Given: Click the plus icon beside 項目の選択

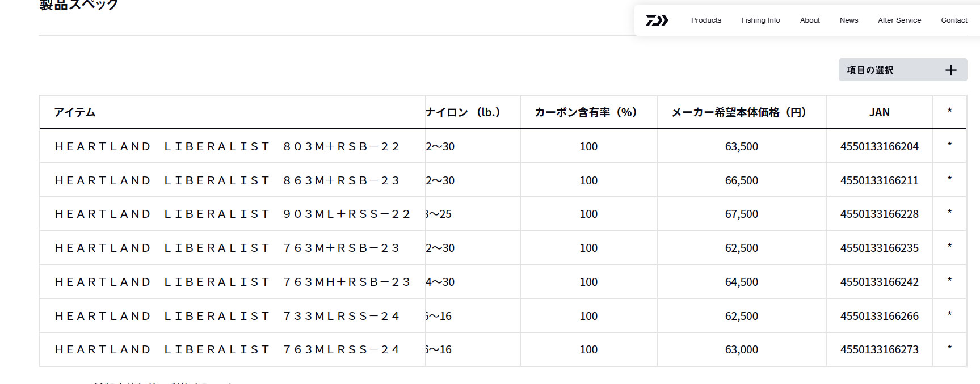Looking at the screenshot, I should 950,70.
